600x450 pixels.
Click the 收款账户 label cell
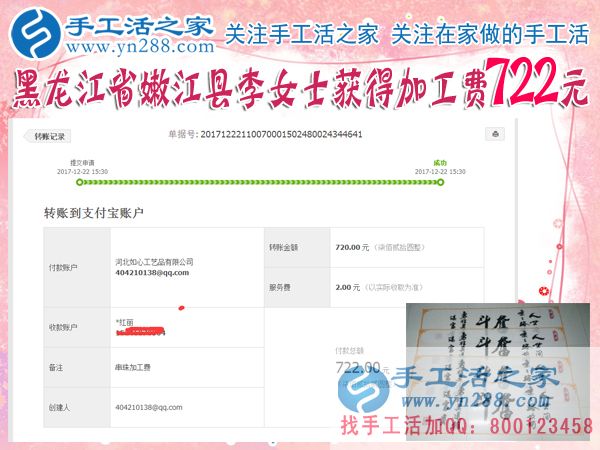(77, 328)
